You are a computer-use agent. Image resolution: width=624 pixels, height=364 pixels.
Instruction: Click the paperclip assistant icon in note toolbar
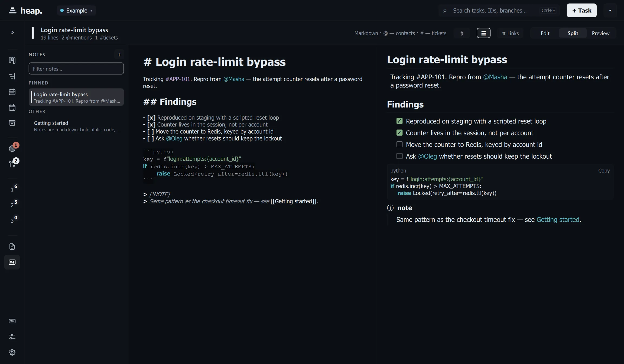click(462, 33)
